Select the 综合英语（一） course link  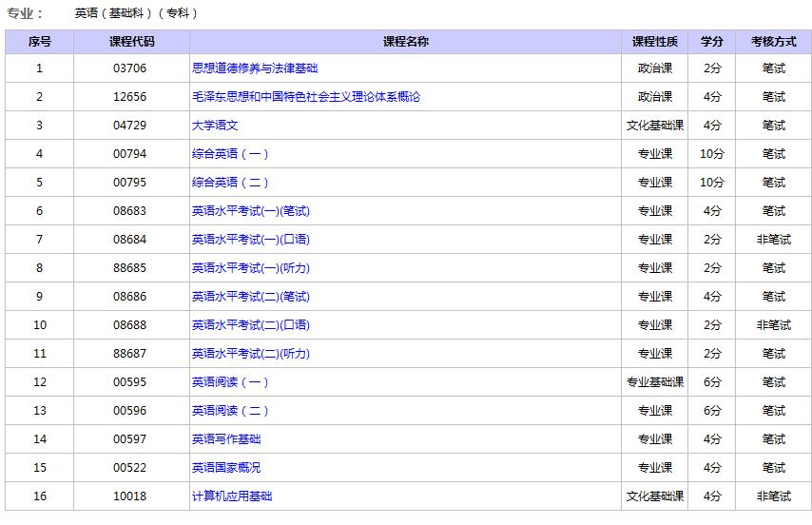[231, 154]
